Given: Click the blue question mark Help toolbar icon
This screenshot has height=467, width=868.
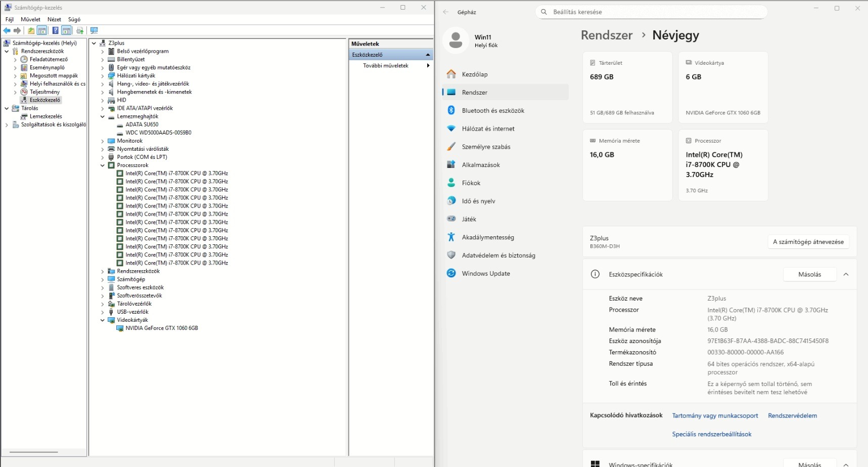Looking at the screenshot, I should 55,30.
